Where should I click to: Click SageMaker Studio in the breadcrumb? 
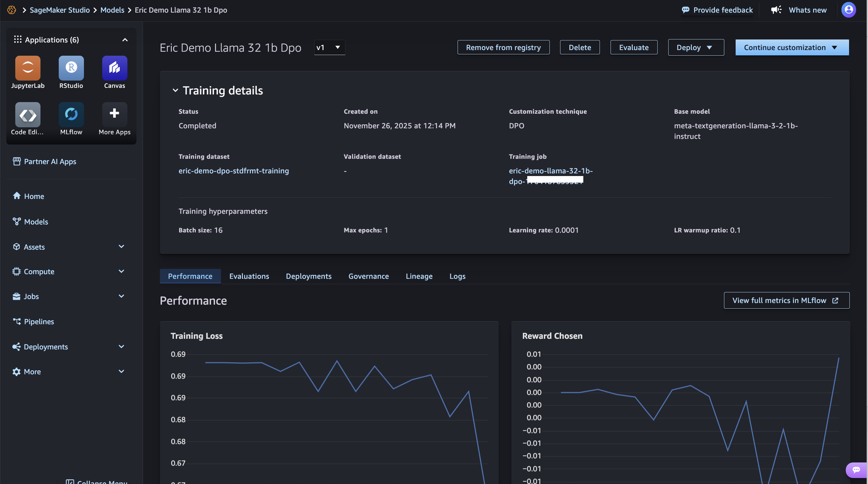[x=60, y=10]
